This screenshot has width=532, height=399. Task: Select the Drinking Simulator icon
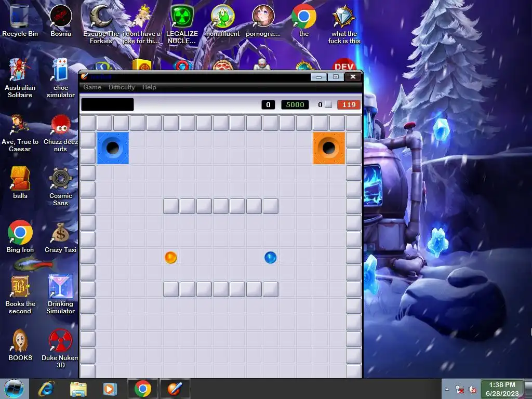(x=60, y=295)
